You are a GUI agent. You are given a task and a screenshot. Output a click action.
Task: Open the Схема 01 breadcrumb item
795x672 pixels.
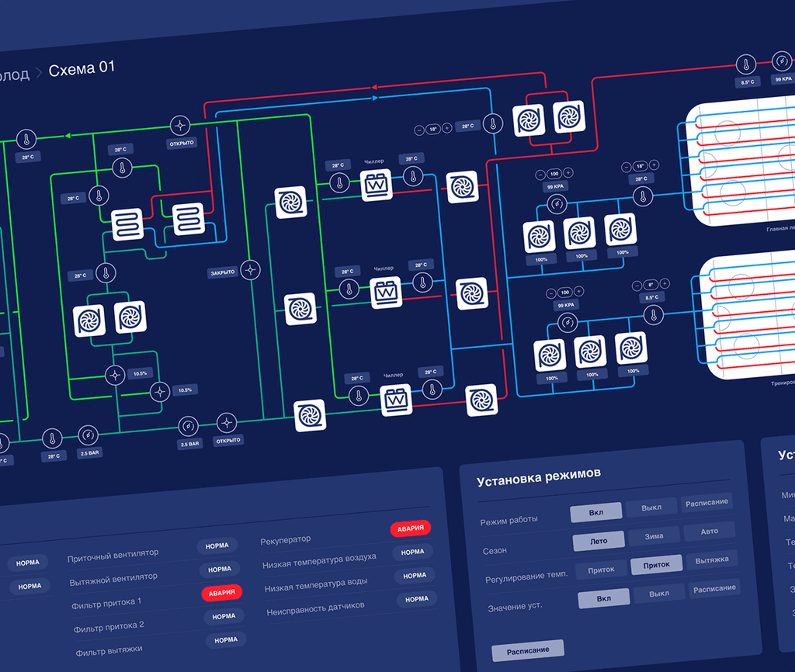tap(82, 68)
